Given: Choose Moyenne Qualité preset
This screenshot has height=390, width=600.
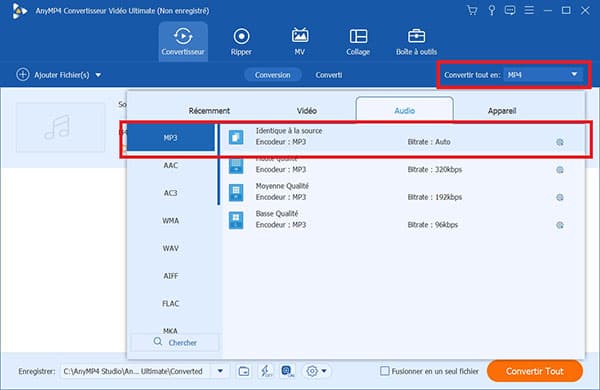Looking at the screenshot, I should pos(404,192).
